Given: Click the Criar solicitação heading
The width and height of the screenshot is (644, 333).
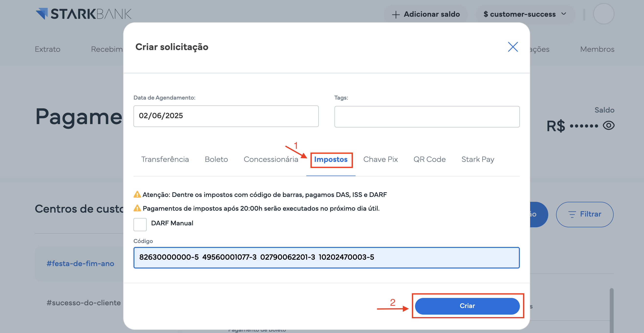Looking at the screenshot, I should (172, 47).
